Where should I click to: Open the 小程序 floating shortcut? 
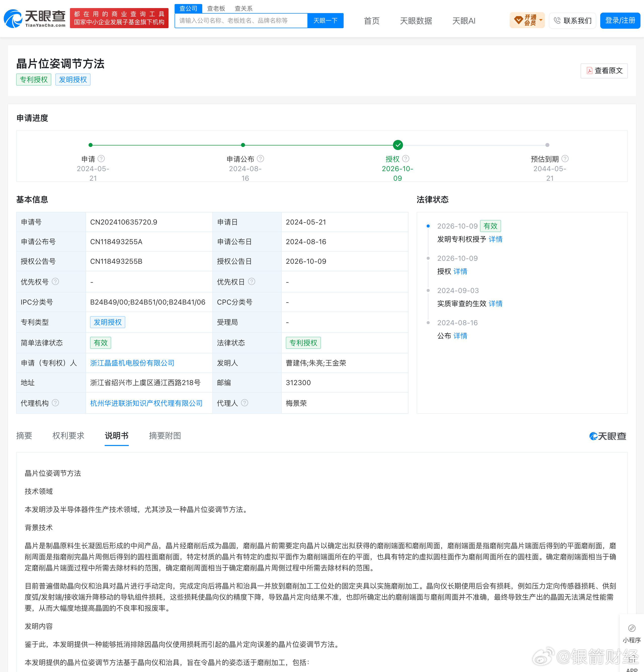click(632, 633)
